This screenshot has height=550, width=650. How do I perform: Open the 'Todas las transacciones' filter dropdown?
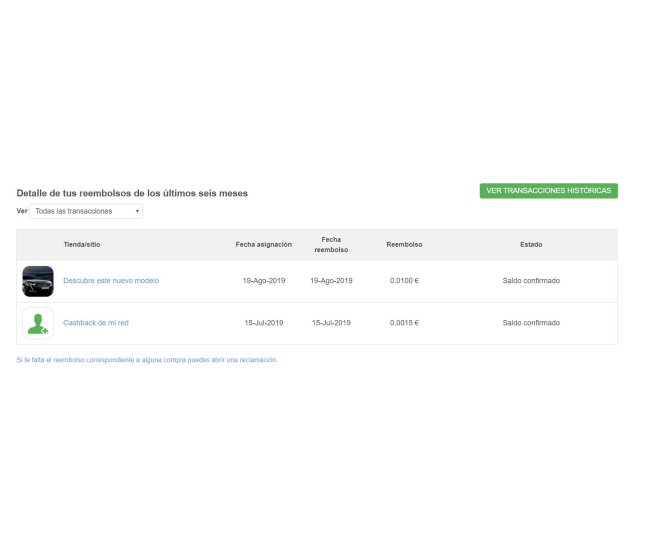click(x=86, y=211)
